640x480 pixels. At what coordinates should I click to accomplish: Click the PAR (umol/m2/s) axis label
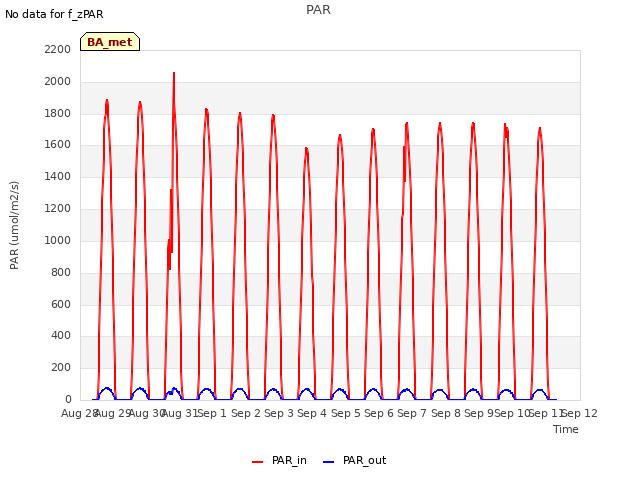pos(14,225)
